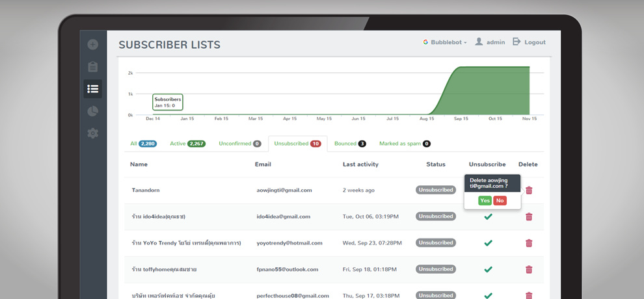Confirm deletion with Yes button
The height and width of the screenshot is (299, 644).
click(x=485, y=201)
